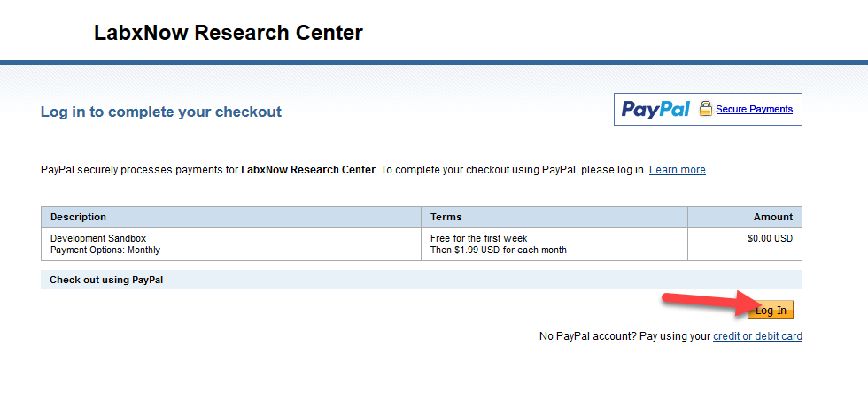The image size is (868, 408).
Task: Click the 'Log in to complete your checkout' heading
Action: [161, 112]
